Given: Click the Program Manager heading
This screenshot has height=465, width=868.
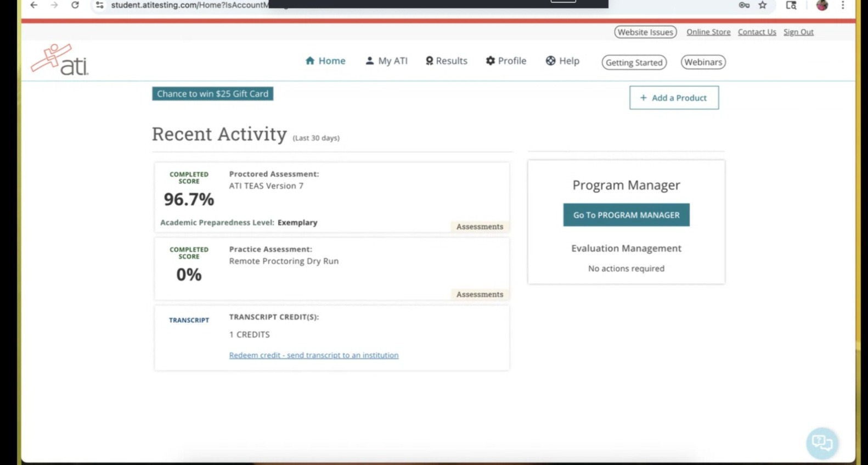Looking at the screenshot, I should [x=626, y=185].
